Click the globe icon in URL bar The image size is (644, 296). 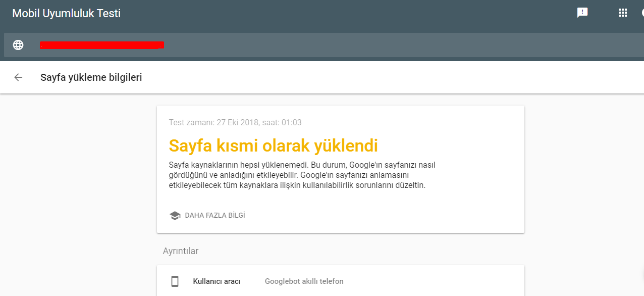[x=18, y=45]
